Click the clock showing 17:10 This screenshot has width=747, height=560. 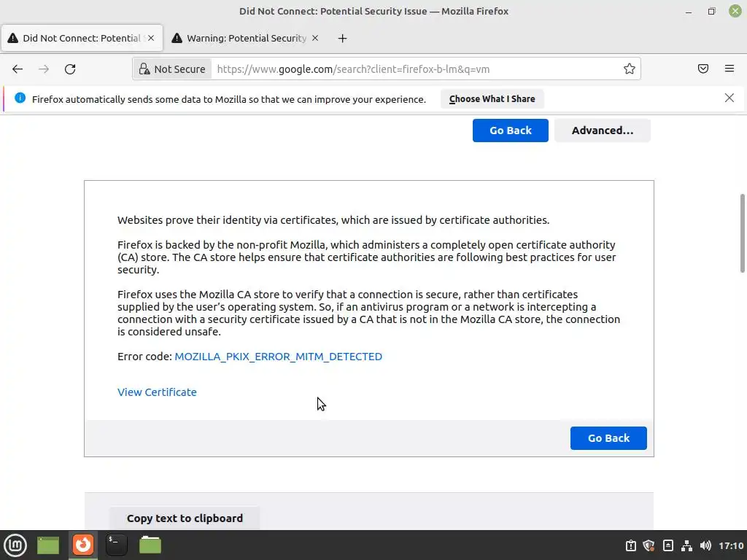731,545
